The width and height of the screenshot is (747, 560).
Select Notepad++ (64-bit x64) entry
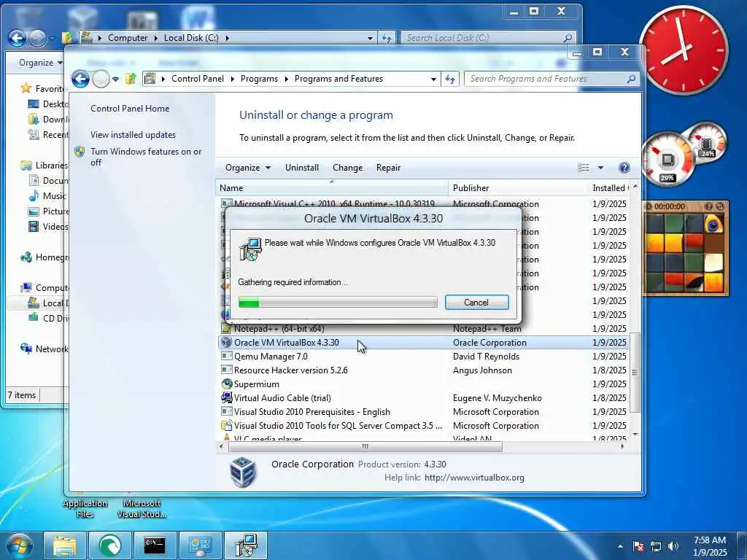click(x=279, y=329)
